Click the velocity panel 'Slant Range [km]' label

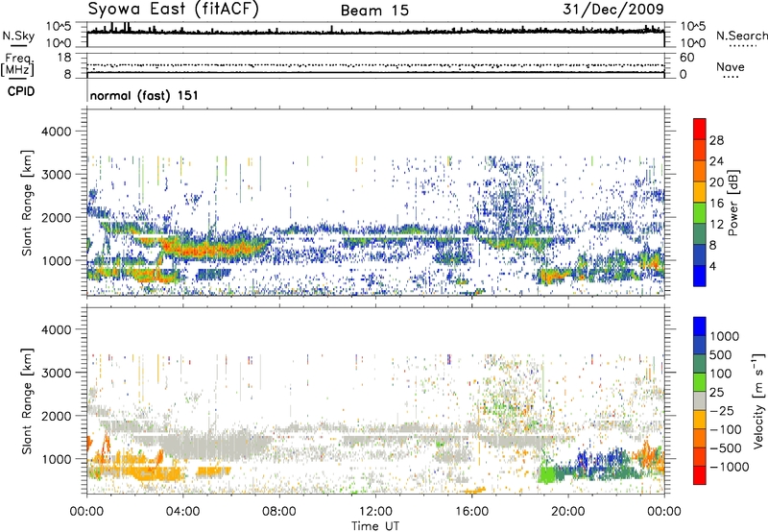click(27, 400)
